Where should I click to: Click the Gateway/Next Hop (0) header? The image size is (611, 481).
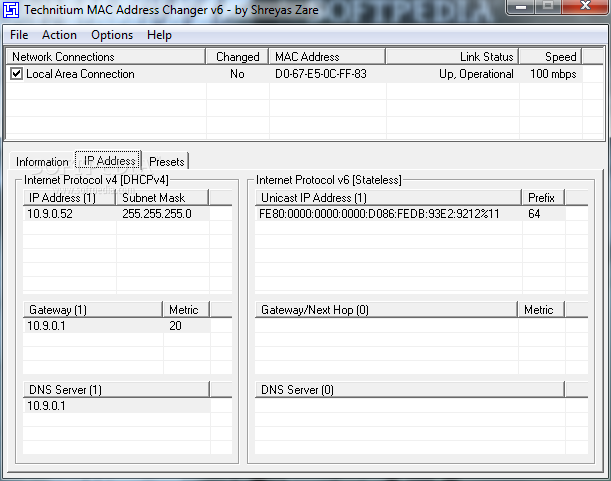pos(387,310)
